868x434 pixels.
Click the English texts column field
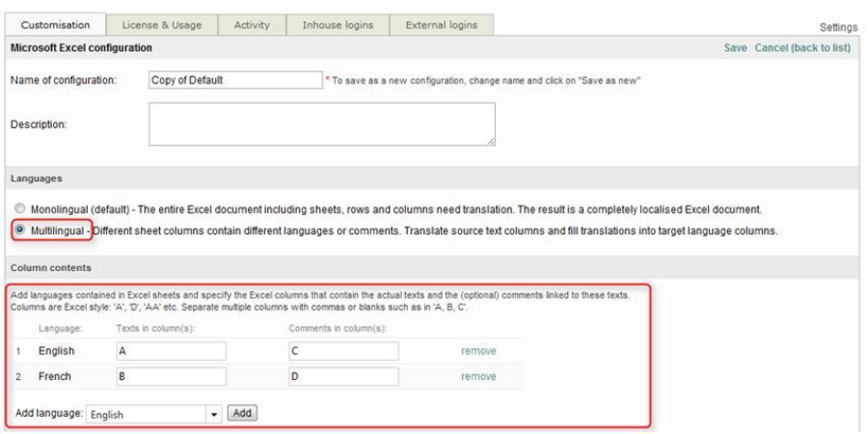pos(170,351)
